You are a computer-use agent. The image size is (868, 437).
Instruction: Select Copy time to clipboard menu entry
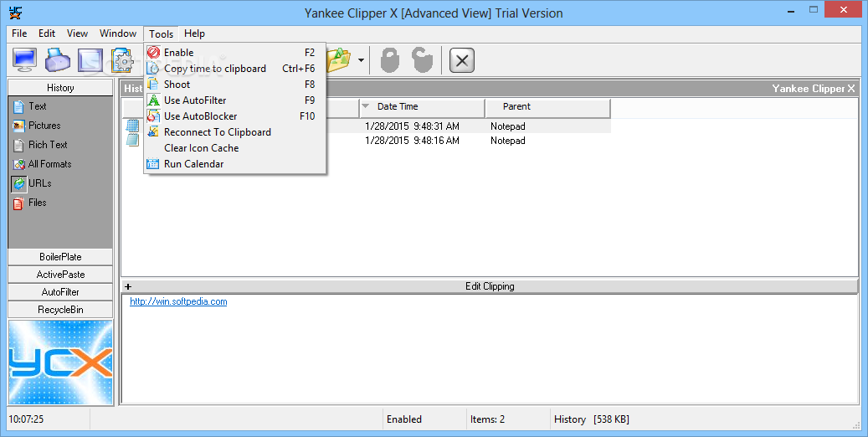pyautogui.click(x=234, y=69)
